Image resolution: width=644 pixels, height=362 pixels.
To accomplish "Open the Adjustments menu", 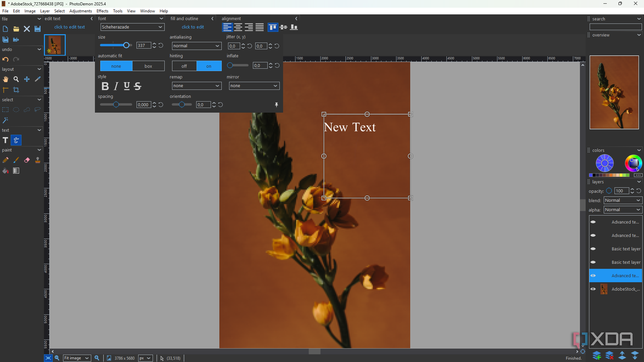I will 80,11.
